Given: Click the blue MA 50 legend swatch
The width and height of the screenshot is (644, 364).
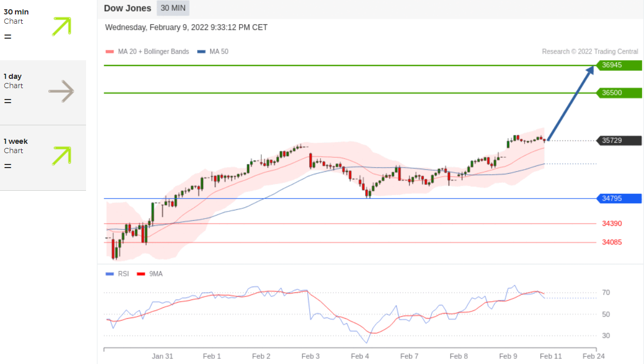Looking at the screenshot, I should 201,52.
